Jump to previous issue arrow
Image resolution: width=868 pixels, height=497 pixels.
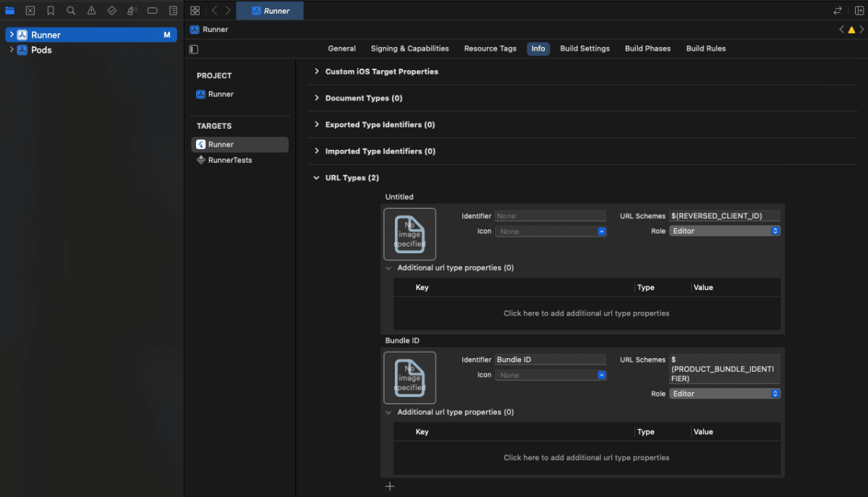click(842, 30)
